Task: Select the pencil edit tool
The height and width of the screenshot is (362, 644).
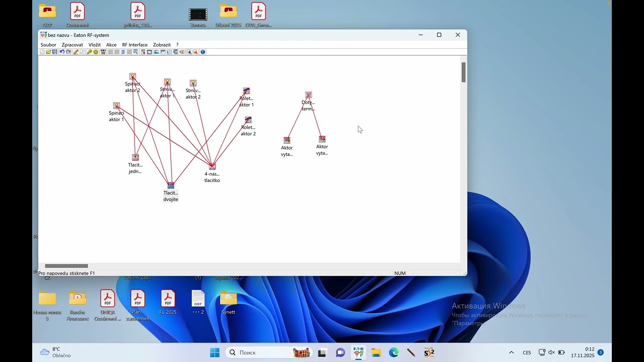Action: 76,52
